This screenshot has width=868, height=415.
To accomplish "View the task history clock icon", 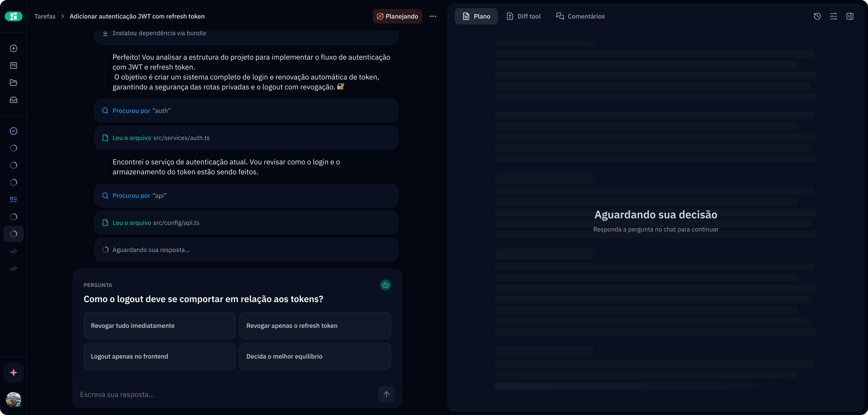I will pyautogui.click(x=817, y=16).
